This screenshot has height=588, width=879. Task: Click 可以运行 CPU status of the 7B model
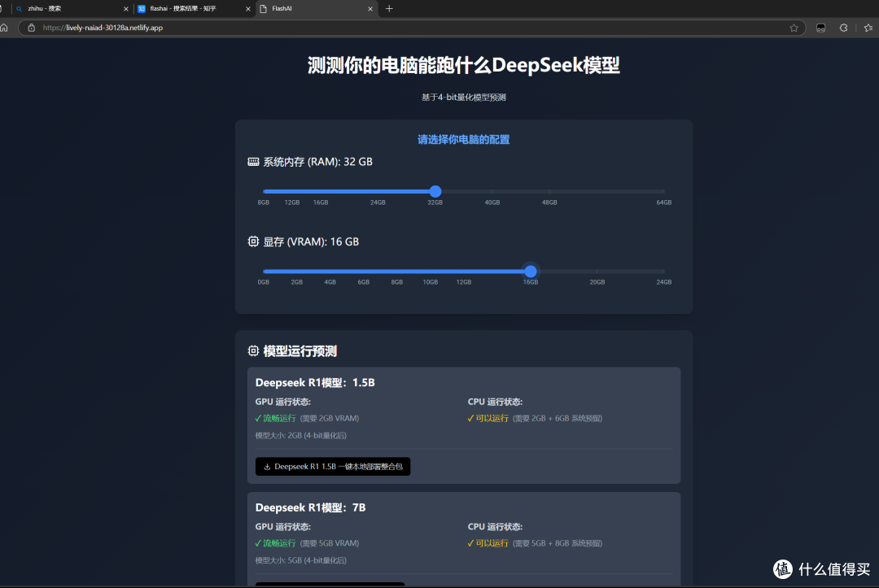[488, 543]
